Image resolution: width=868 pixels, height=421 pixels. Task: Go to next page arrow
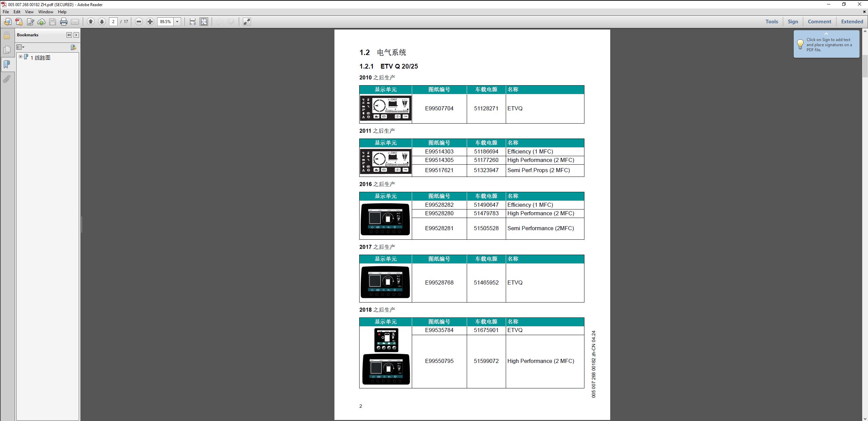coord(102,22)
